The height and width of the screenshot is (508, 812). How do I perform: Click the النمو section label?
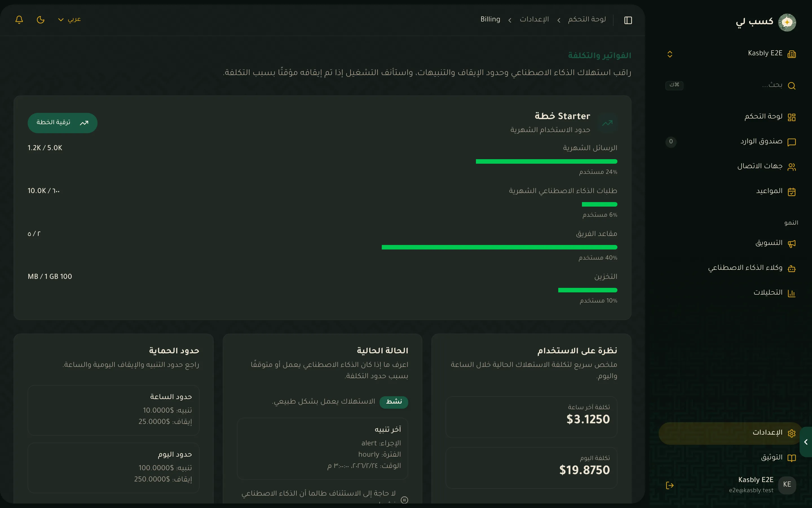(x=791, y=223)
